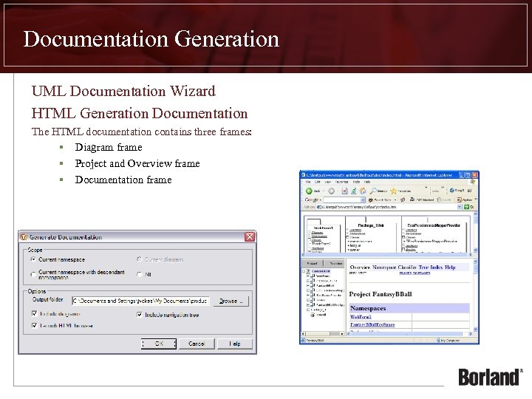Image resolution: width=532 pixels, height=399 pixels.
Task: Open the WebForm1 namespace link
Action: click(x=361, y=316)
